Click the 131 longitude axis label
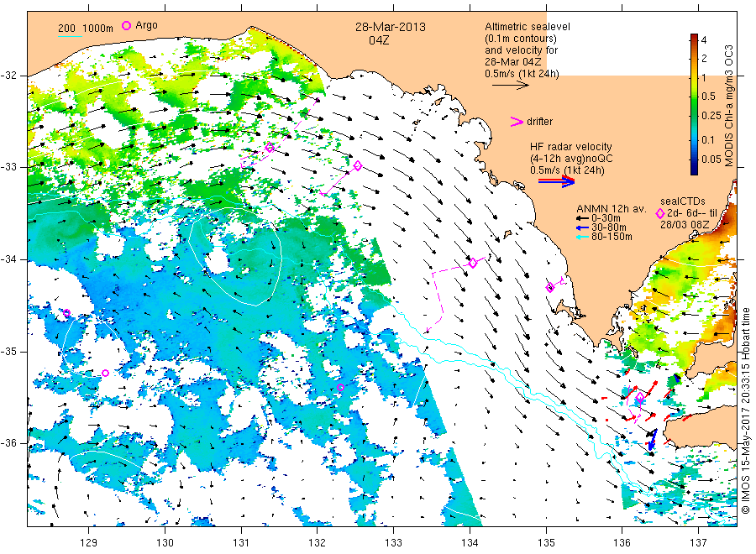This screenshot has width=756, height=554. coord(241,542)
